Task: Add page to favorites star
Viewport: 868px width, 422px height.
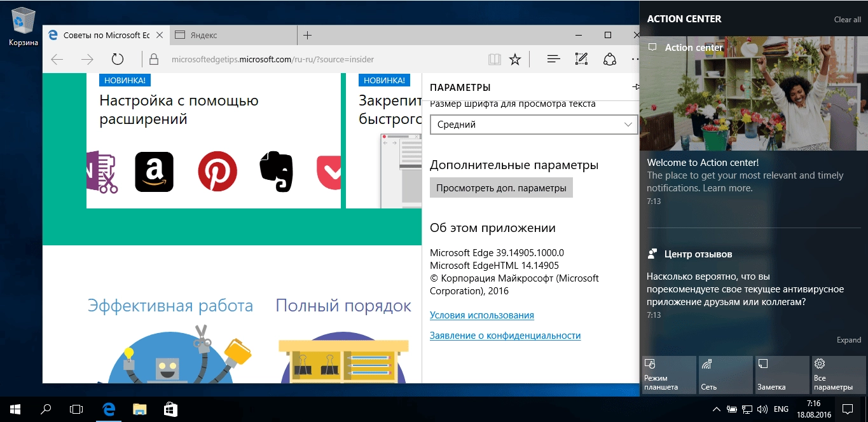Action: (515, 60)
